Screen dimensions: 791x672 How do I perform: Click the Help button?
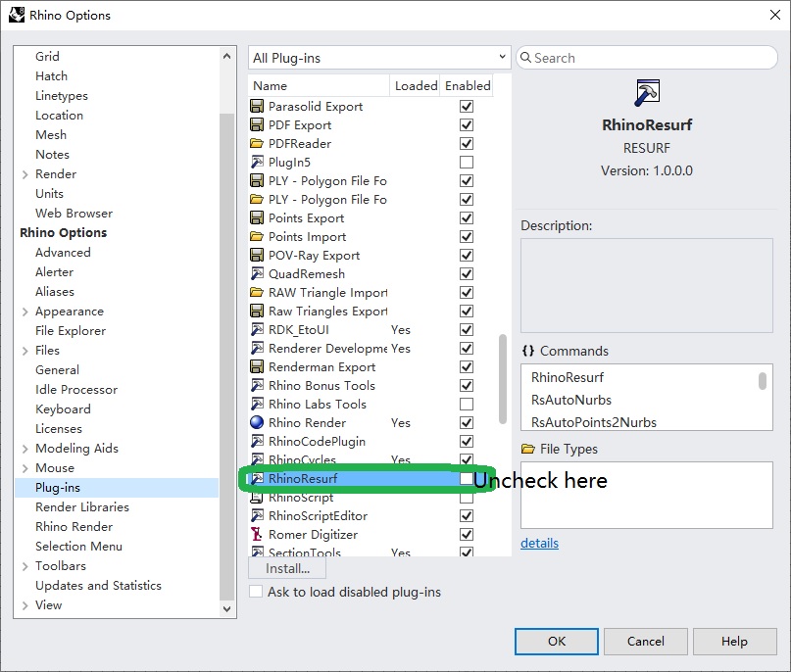point(734,642)
